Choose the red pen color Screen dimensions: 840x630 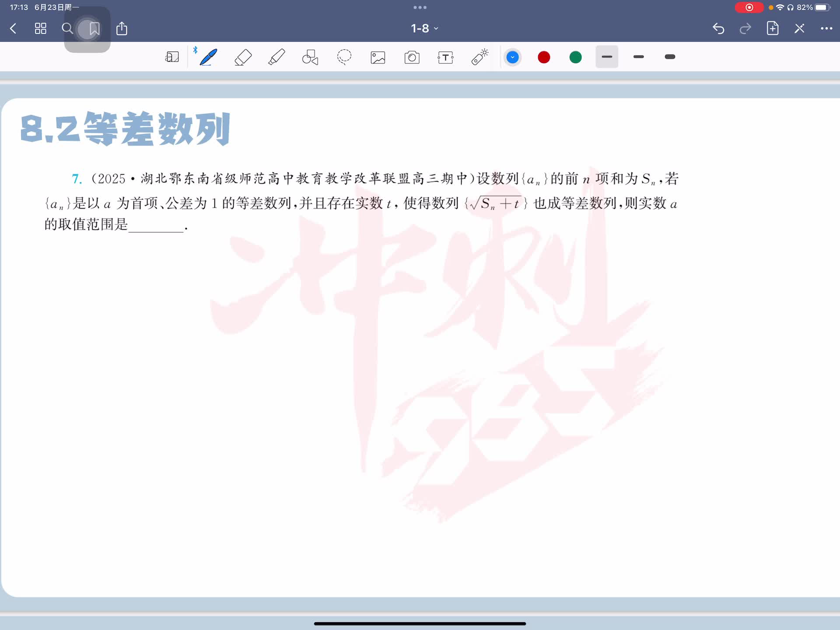(x=544, y=57)
